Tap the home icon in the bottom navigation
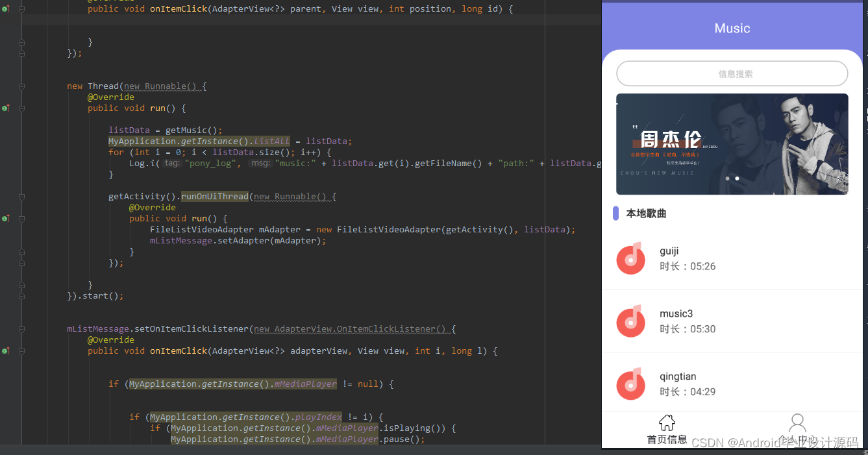868x455 pixels. coord(667,422)
